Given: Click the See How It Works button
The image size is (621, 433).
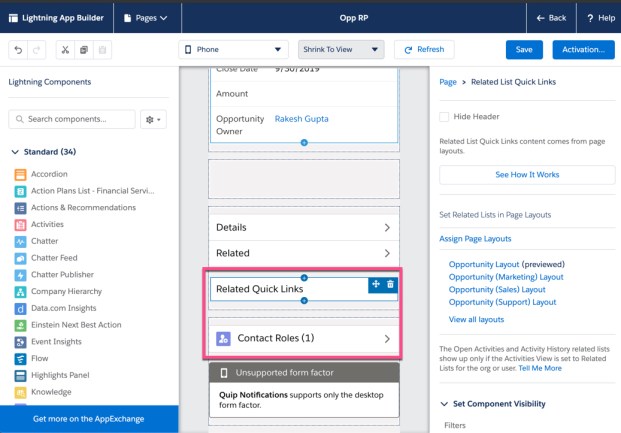Looking at the screenshot, I should click(527, 175).
